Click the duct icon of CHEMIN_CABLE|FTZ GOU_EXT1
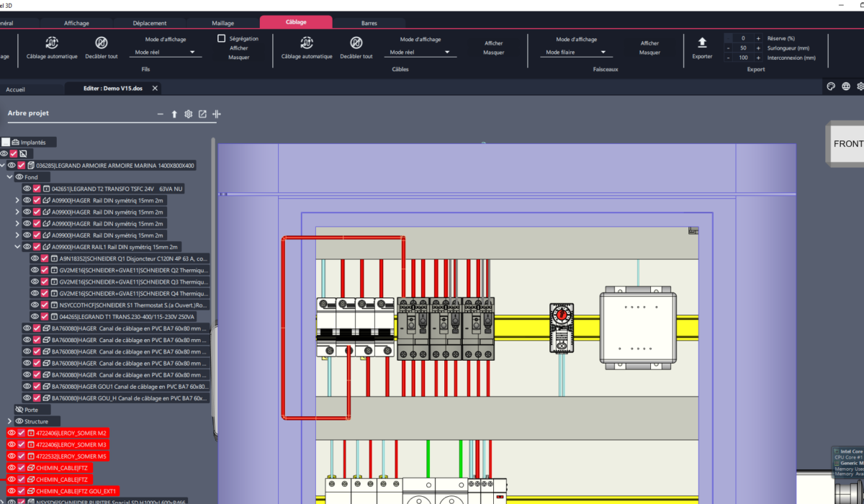Viewport: 864px width, 504px height. pyautogui.click(x=31, y=491)
